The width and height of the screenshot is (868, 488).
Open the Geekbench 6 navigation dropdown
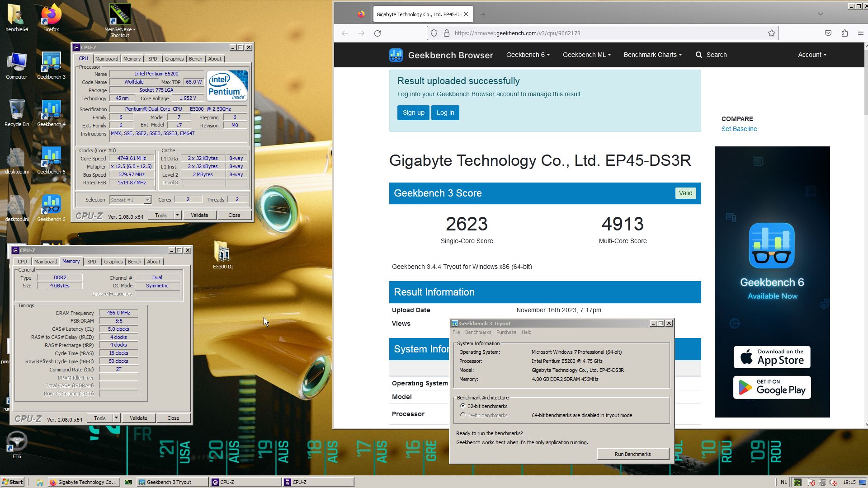click(528, 55)
